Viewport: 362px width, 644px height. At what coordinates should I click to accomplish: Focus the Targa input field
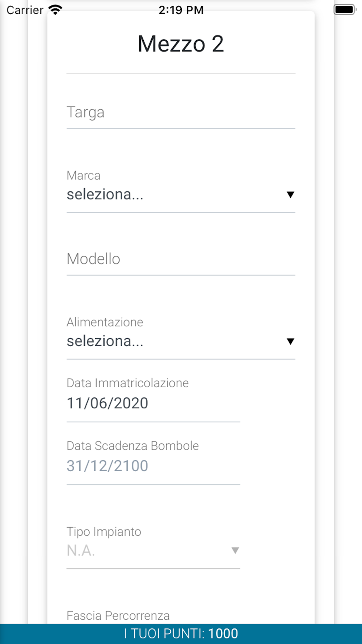[x=181, y=113]
